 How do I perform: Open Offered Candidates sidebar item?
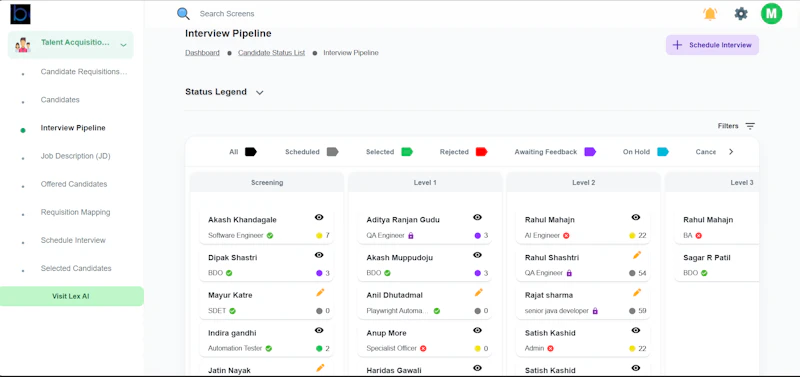click(74, 184)
